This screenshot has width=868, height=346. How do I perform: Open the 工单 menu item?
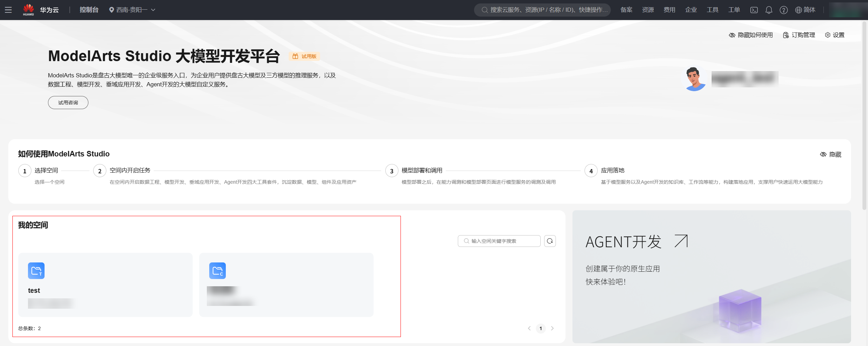(x=734, y=10)
